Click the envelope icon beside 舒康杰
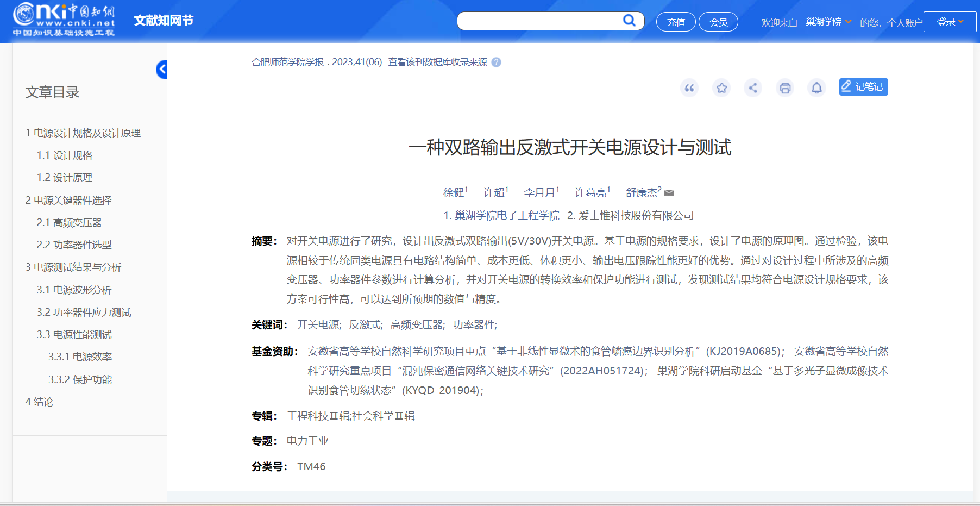This screenshot has height=506, width=980. click(669, 193)
